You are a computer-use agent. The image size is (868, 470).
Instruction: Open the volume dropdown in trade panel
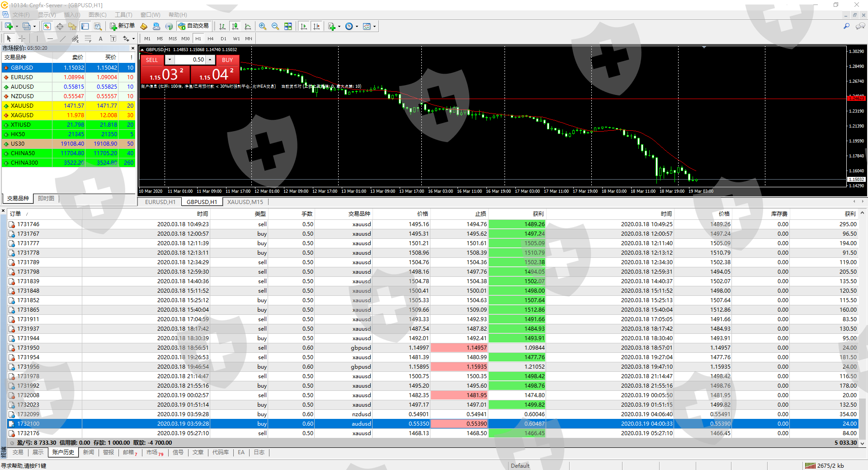[x=170, y=60]
